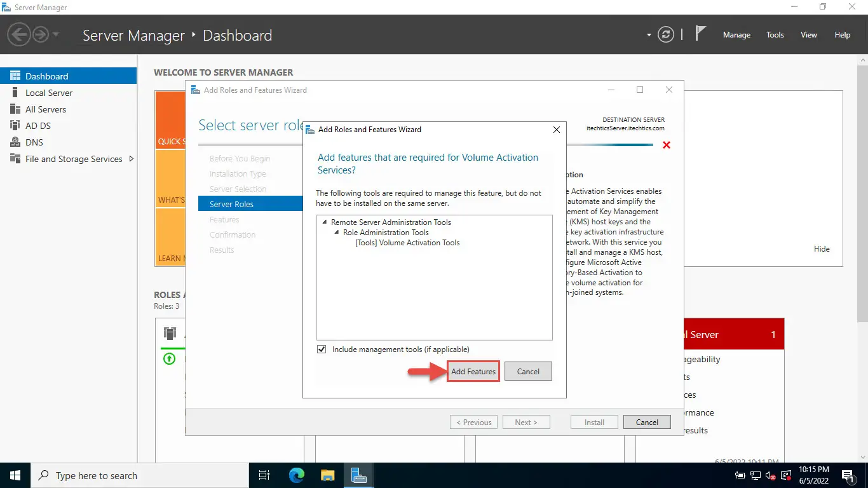
Task: Open the Manage menu
Action: (736, 35)
